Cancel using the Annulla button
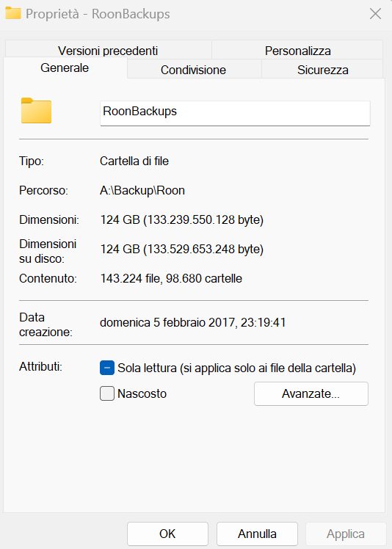Screen dimensions: 392x549 point(257,534)
